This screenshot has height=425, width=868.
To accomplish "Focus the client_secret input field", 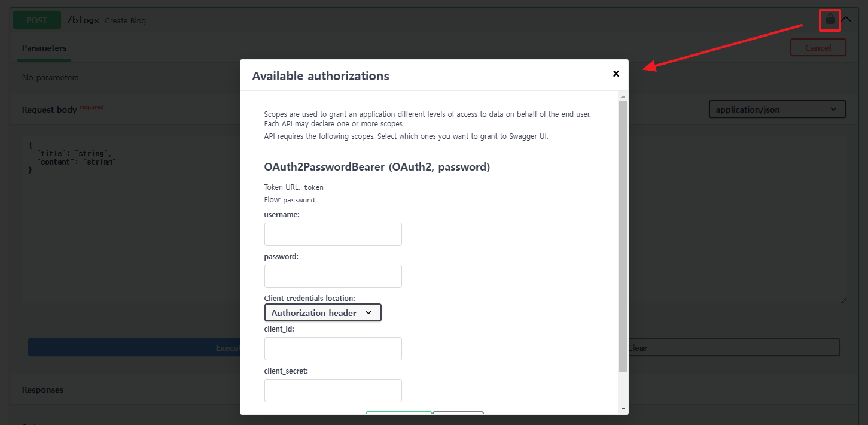I will pos(333,390).
